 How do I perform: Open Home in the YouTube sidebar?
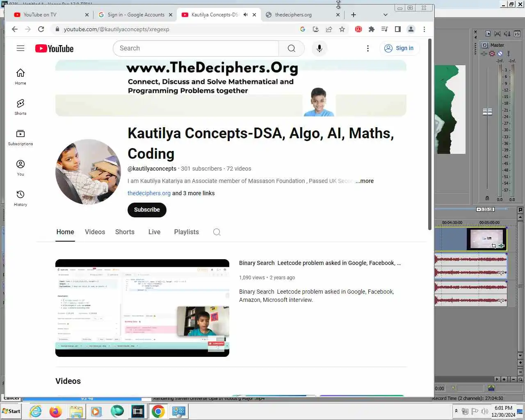[21, 77]
